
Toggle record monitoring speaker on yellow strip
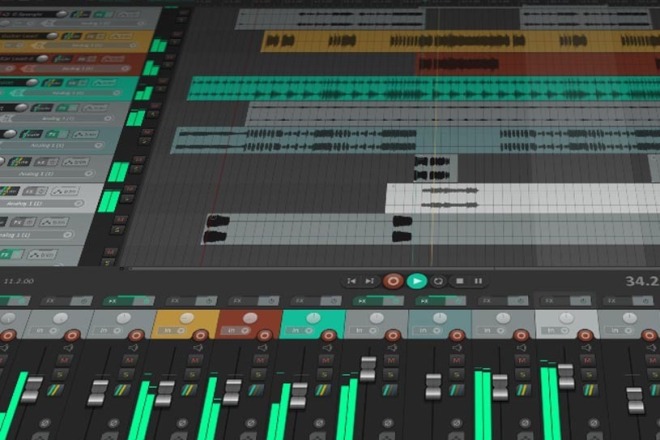pyautogui.click(x=198, y=348)
